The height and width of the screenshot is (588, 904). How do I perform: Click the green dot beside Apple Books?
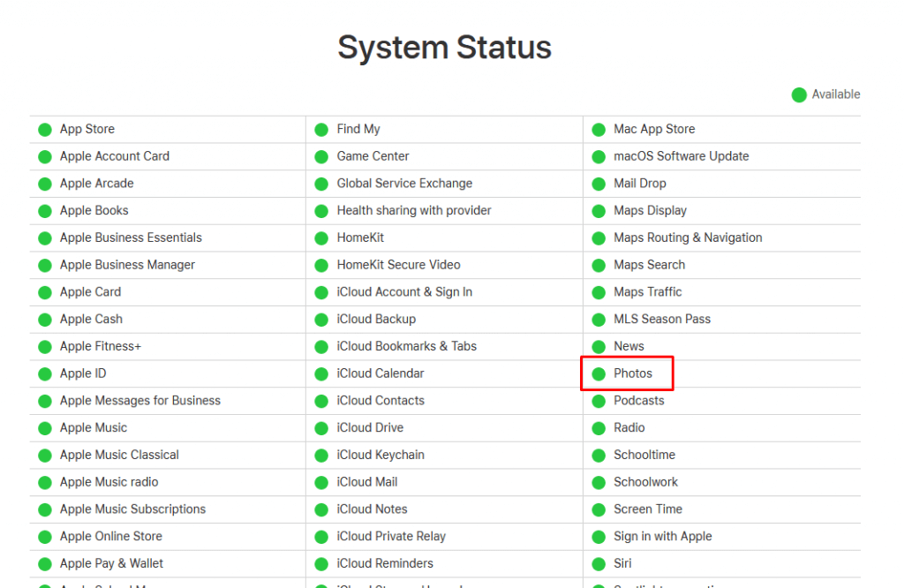(45, 211)
